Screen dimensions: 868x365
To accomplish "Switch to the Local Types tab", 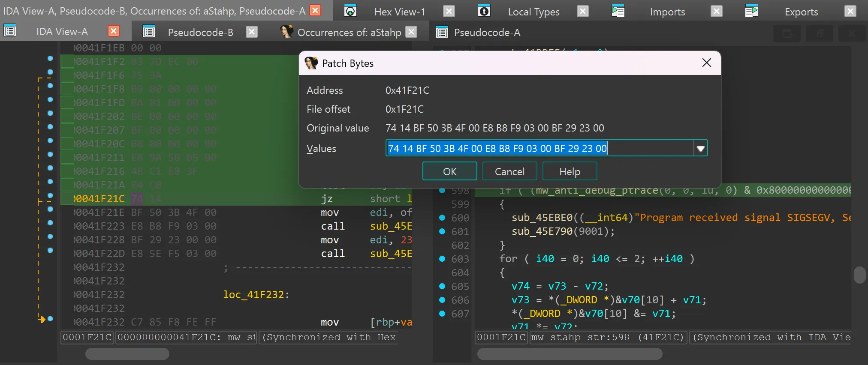I will point(533,12).
